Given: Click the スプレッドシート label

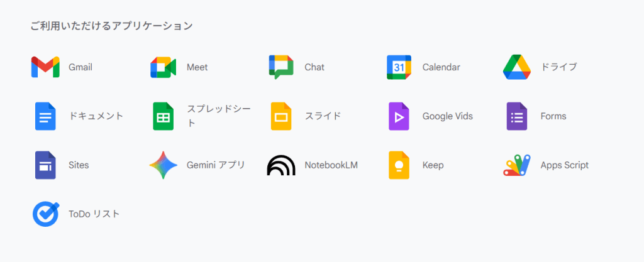Looking at the screenshot, I should 218,116.
